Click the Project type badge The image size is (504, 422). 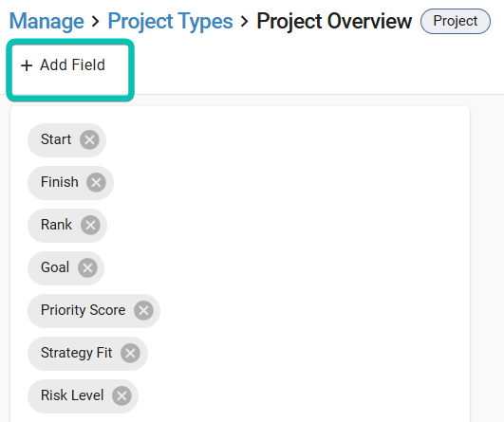(456, 21)
